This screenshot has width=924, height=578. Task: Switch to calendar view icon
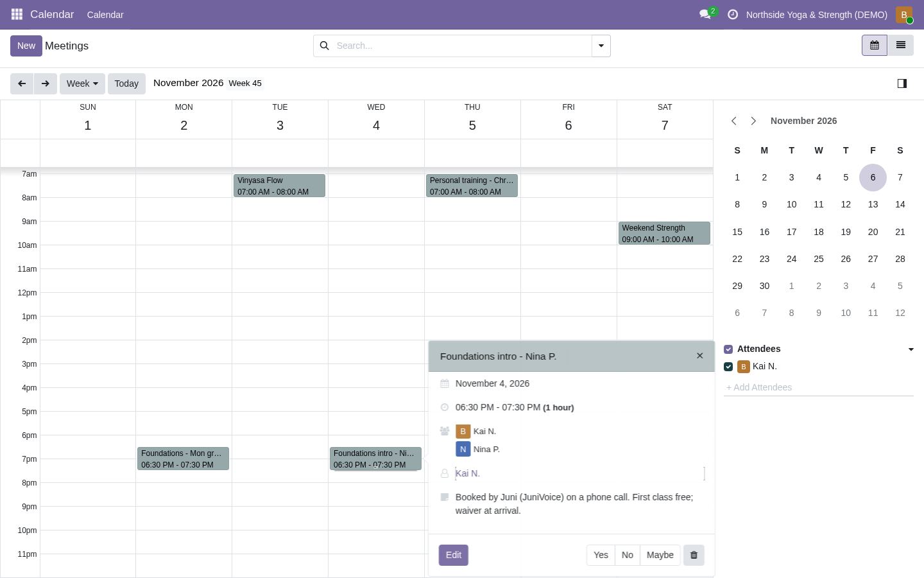pyautogui.click(x=874, y=46)
